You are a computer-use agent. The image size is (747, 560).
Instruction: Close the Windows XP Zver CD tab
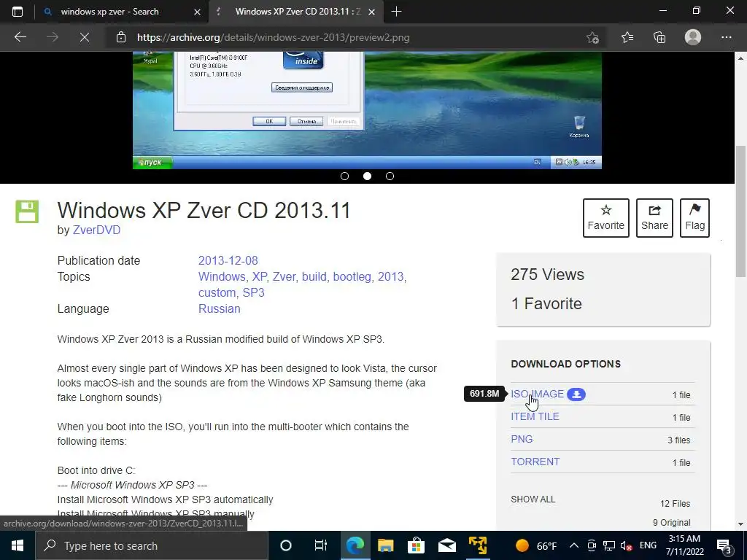(371, 12)
